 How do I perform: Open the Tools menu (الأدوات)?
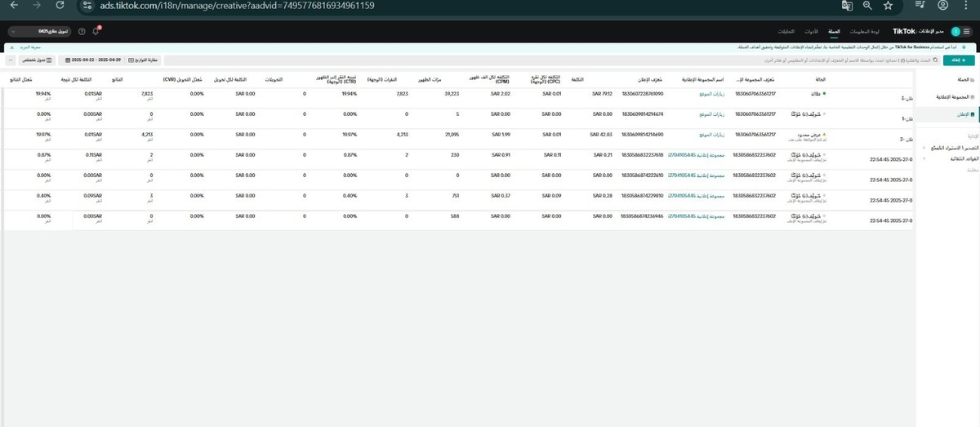click(812, 31)
